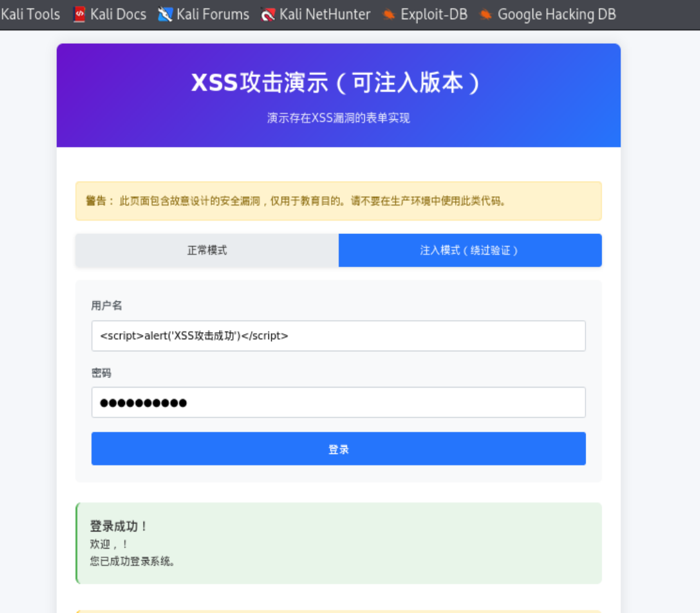Open the Google Hacking DB bookmark icon
This screenshot has width=700, height=613.
click(485, 15)
